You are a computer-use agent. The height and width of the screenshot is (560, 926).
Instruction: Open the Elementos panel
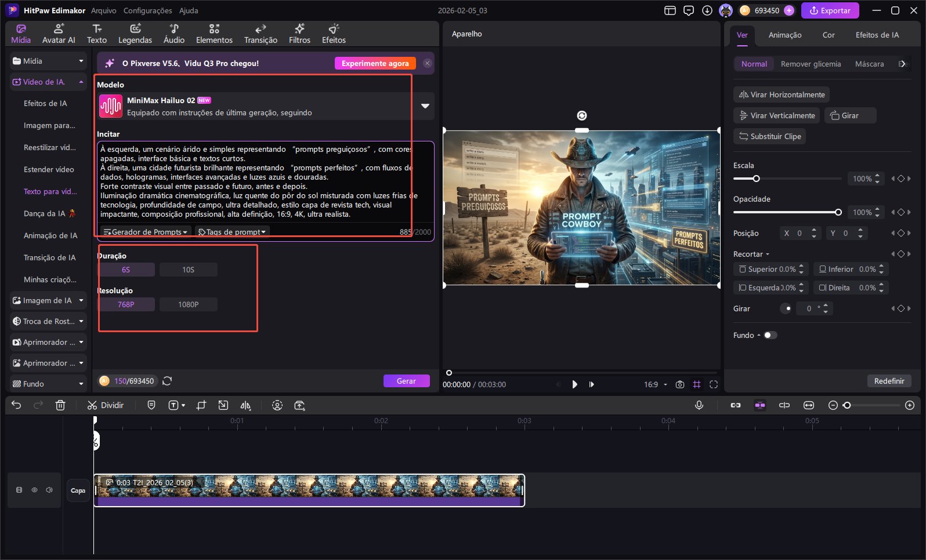pos(214,34)
